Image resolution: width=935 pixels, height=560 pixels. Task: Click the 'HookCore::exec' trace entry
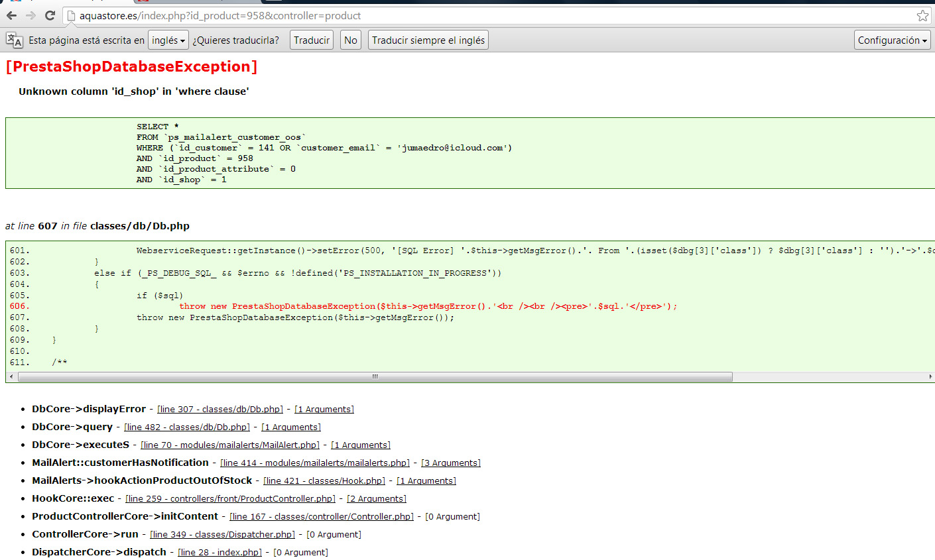coord(73,498)
